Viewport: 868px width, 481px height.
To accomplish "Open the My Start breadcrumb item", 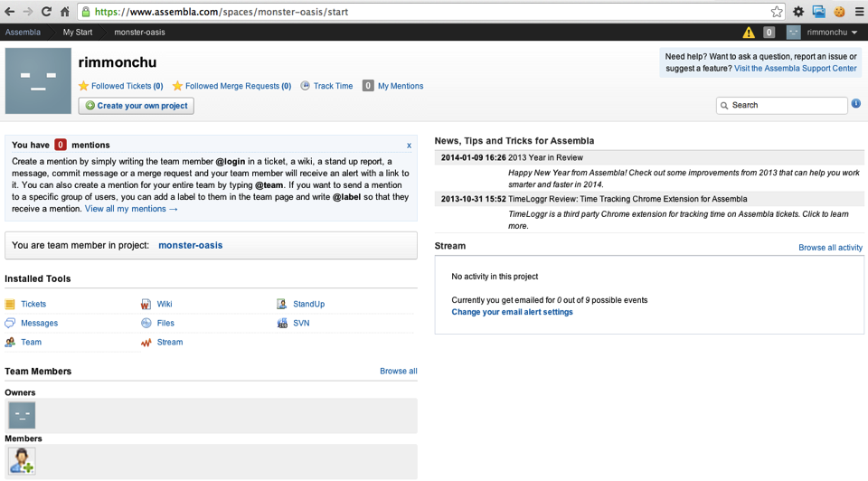I will (x=78, y=33).
